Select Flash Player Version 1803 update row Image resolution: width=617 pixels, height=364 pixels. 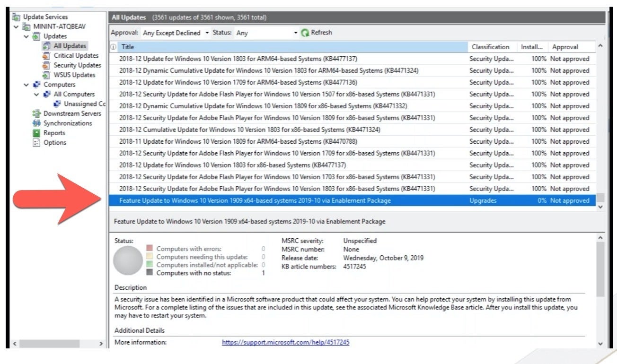[x=352, y=189]
